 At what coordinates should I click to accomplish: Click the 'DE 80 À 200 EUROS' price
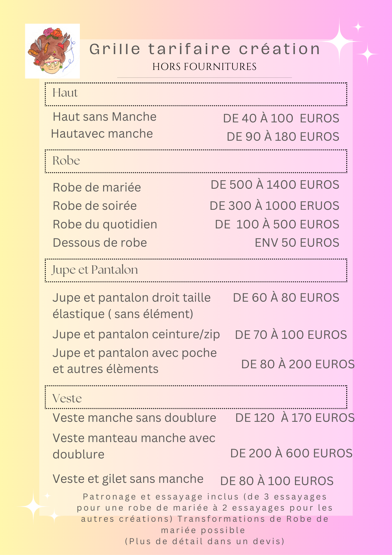click(x=298, y=364)
